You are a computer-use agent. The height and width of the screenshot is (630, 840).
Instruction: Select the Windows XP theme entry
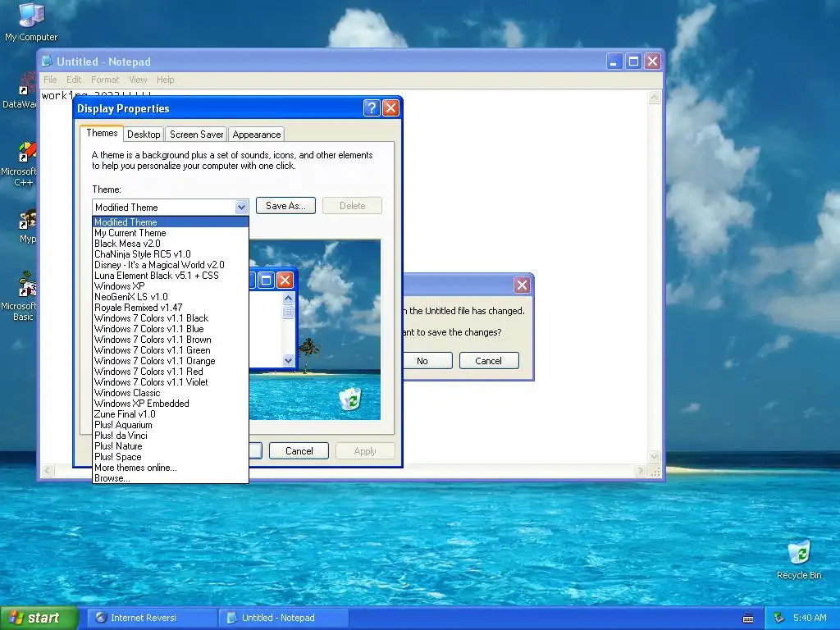171,286
